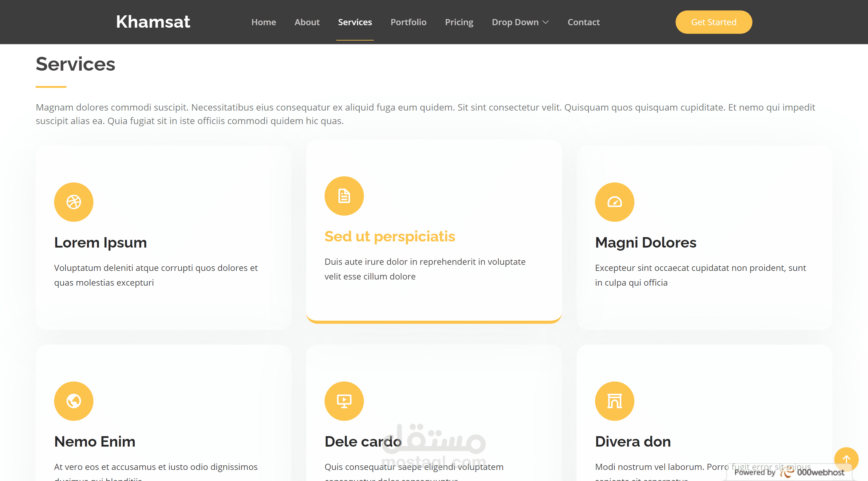Open the Home nav item

(263, 22)
